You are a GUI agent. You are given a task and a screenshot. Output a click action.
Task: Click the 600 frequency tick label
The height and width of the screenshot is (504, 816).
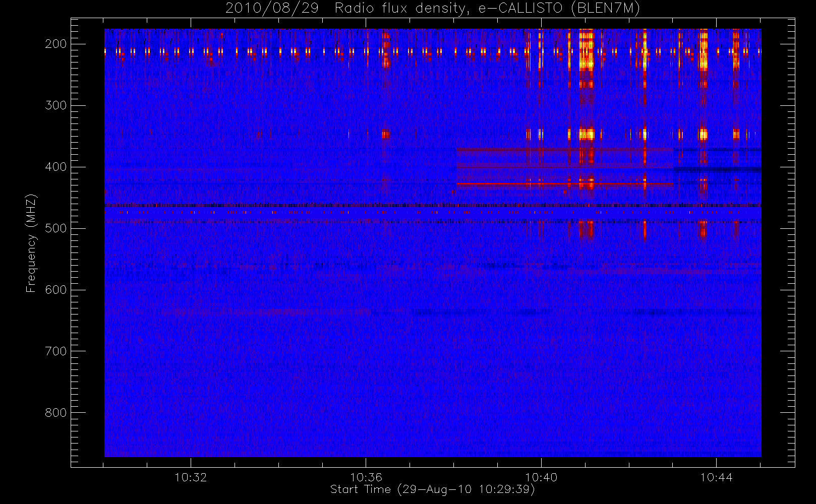[x=56, y=290]
